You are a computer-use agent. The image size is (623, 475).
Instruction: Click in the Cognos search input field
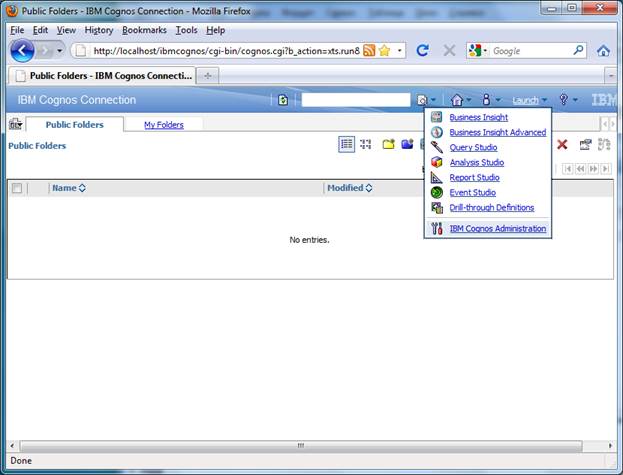click(356, 100)
